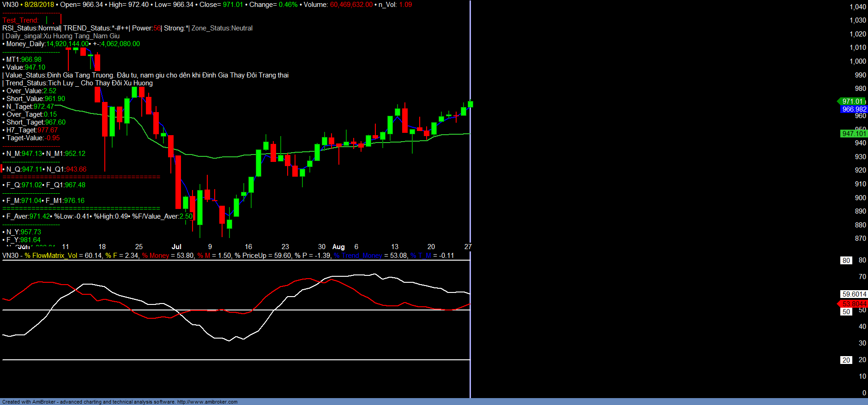Viewport: 868px width, 405px height.
Task: Click the green 971.01 close price tag
Action: pos(852,101)
